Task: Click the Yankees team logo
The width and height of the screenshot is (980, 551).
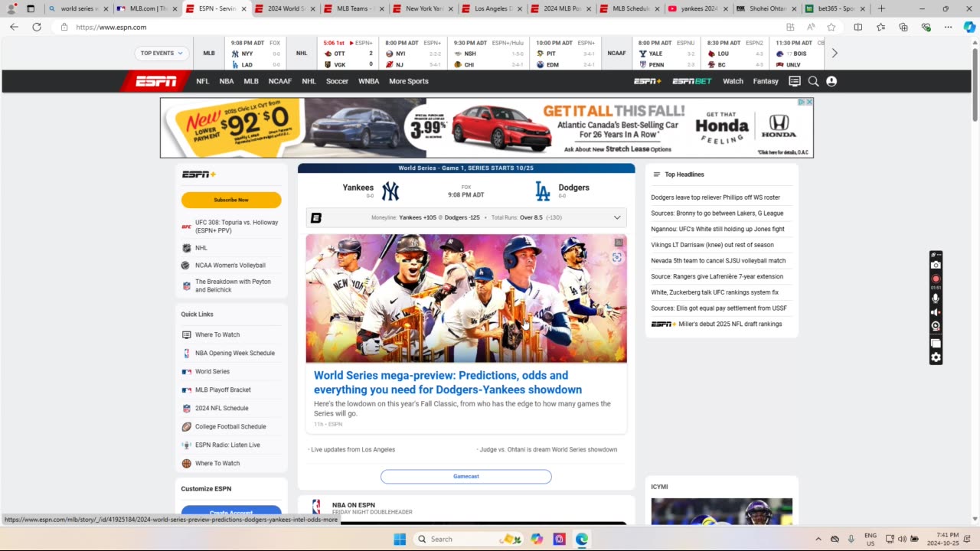Action: click(390, 191)
